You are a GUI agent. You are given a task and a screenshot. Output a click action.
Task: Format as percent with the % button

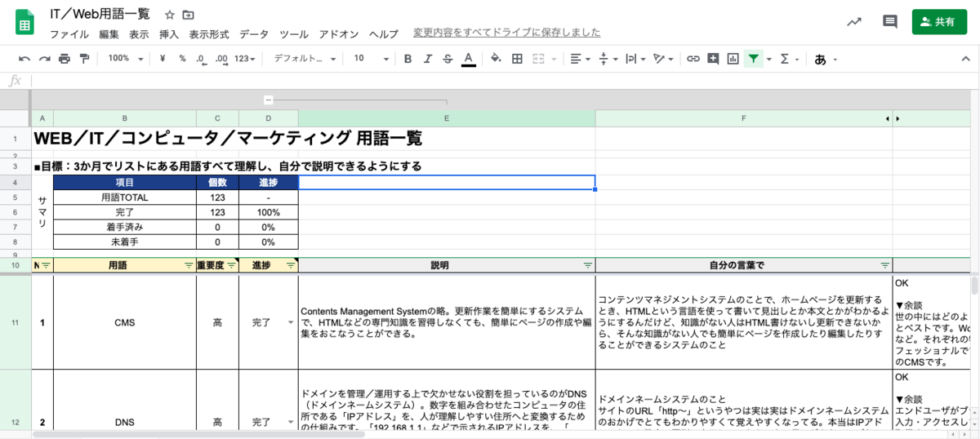pyautogui.click(x=182, y=59)
